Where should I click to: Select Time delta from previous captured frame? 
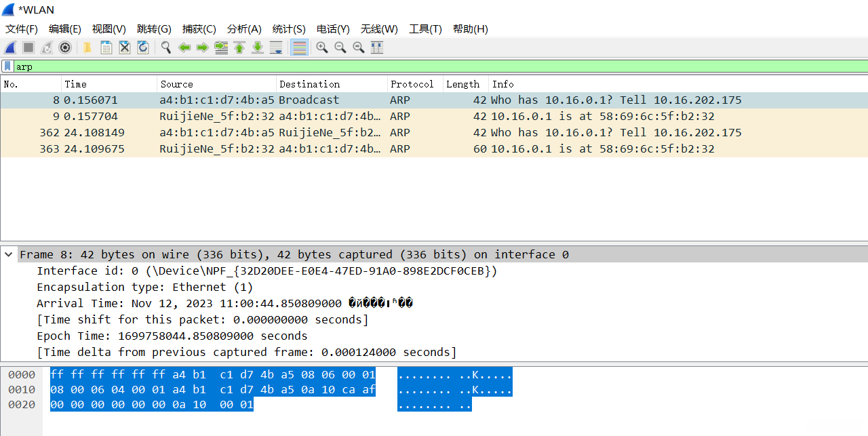[x=247, y=353]
